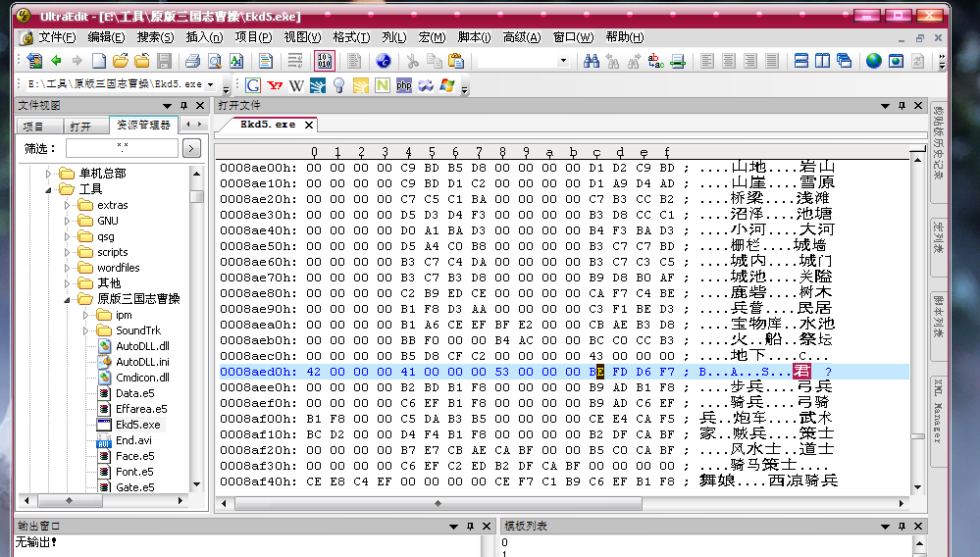This screenshot has width=980, height=557.
Task: Select Ekd5.exe in the file tree
Action: coord(136,425)
